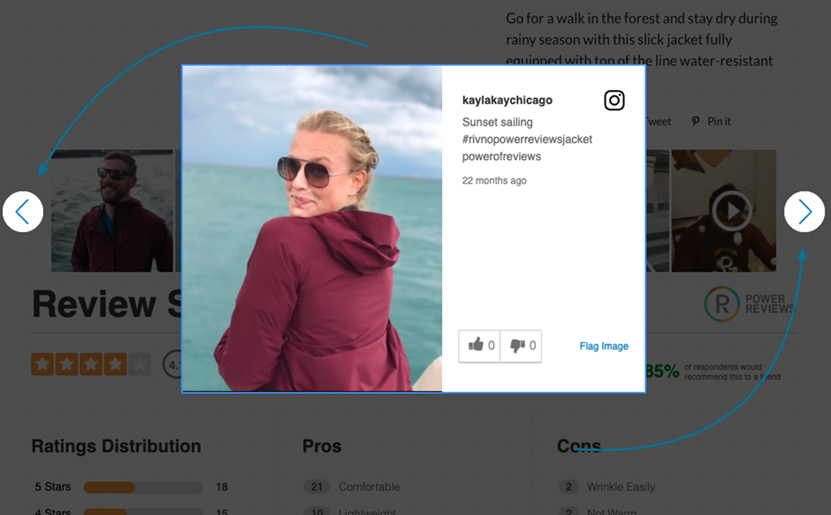The height and width of the screenshot is (515, 831).
Task: Select the sailing woman lightbox photo
Action: tap(312, 228)
